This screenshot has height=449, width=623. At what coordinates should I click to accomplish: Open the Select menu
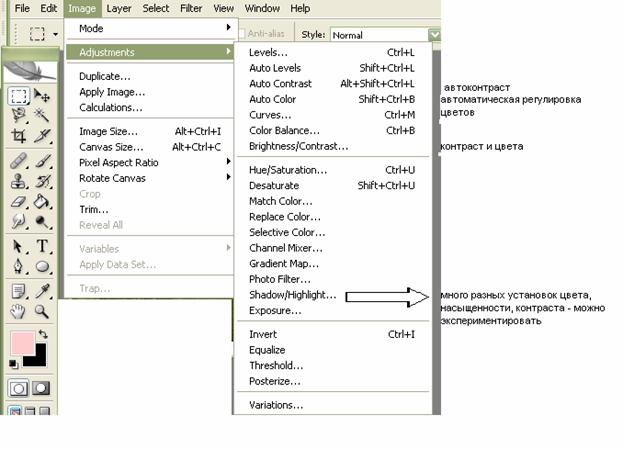click(x=156, y=8)
